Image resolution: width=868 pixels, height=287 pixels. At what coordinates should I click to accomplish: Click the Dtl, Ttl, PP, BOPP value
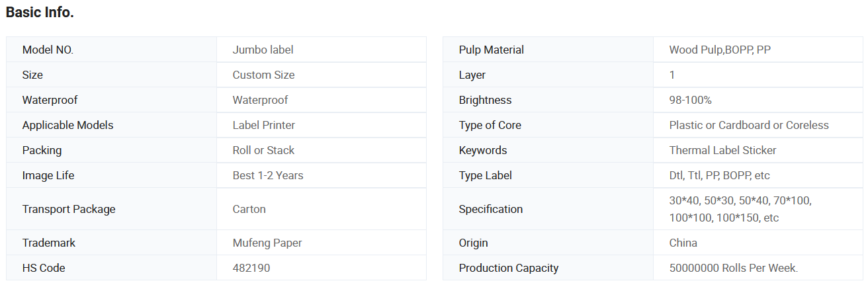click(x=720, y=175)
